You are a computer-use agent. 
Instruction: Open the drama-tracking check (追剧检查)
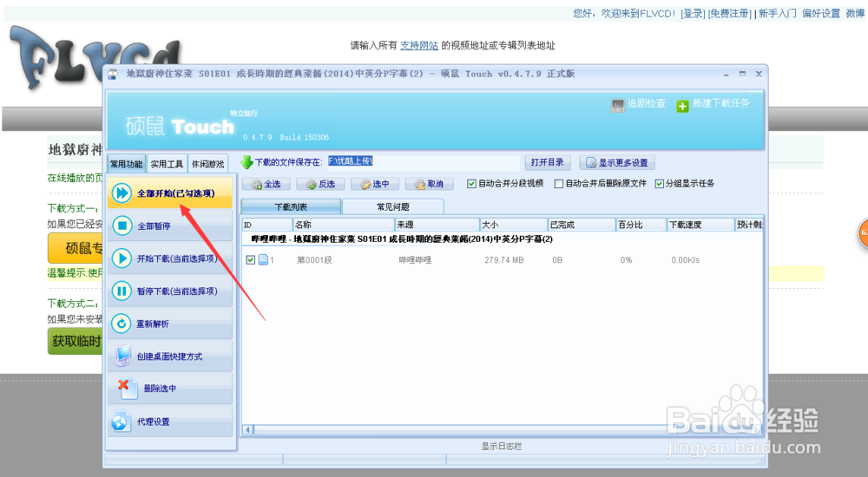click(x=638, y=104)
